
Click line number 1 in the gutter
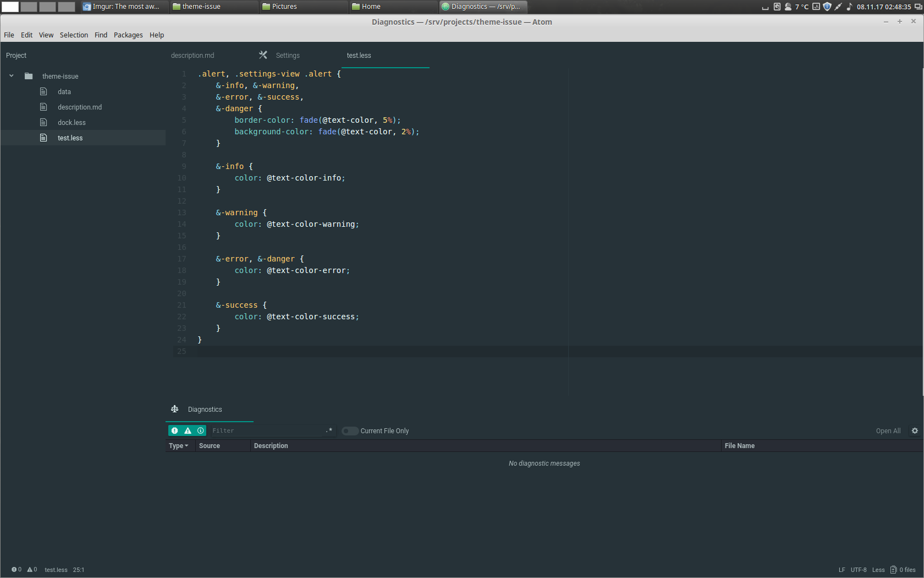(x=184, y=74)
